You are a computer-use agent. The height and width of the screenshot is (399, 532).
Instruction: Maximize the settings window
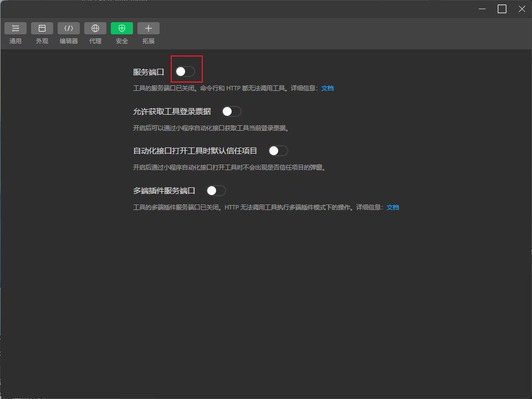[x=502, y=9]
